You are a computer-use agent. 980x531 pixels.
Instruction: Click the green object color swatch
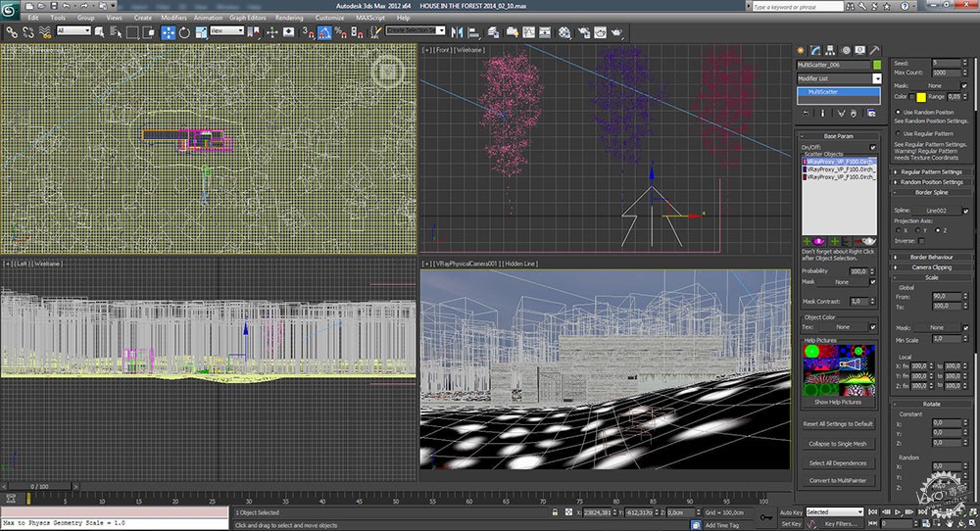point(877,65)
